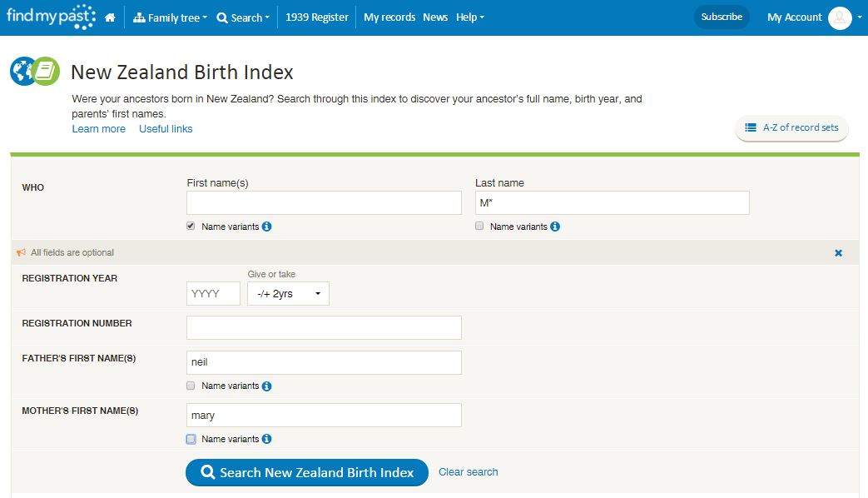Click the home icon in the navigation bar
The height and width of the screenshot is (498, 868).
(x=110, y=17)
